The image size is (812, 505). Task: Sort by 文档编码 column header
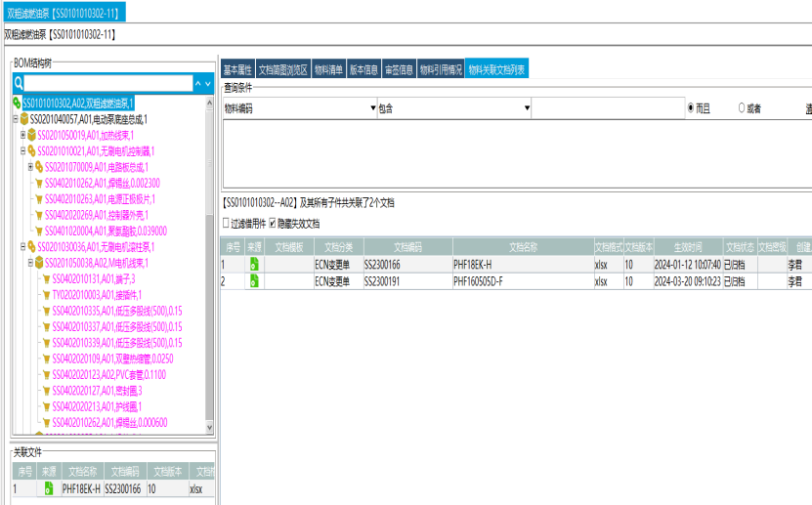coord(408,247)
